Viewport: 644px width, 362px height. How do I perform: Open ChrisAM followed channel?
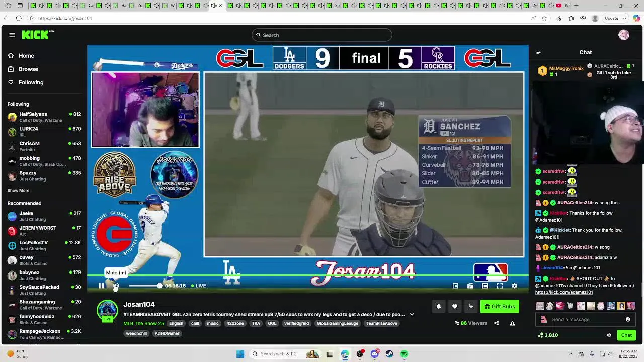pyautogui.click(x=44, y=146)
